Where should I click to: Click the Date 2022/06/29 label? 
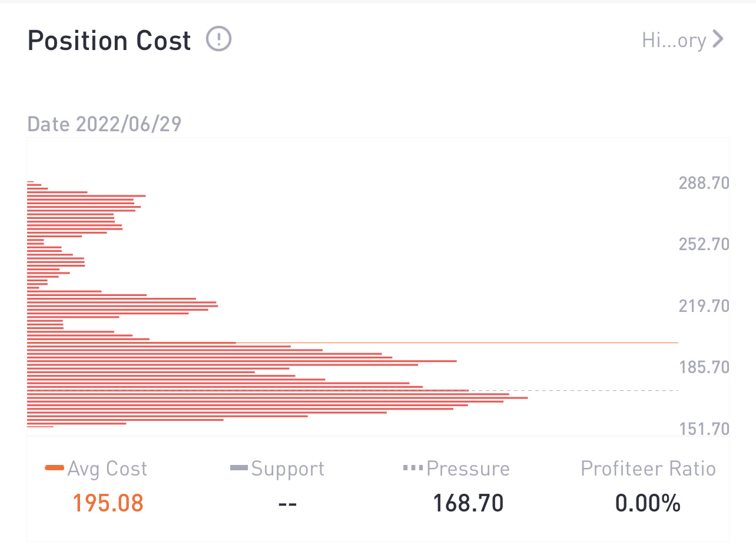(x=105, y=124)
